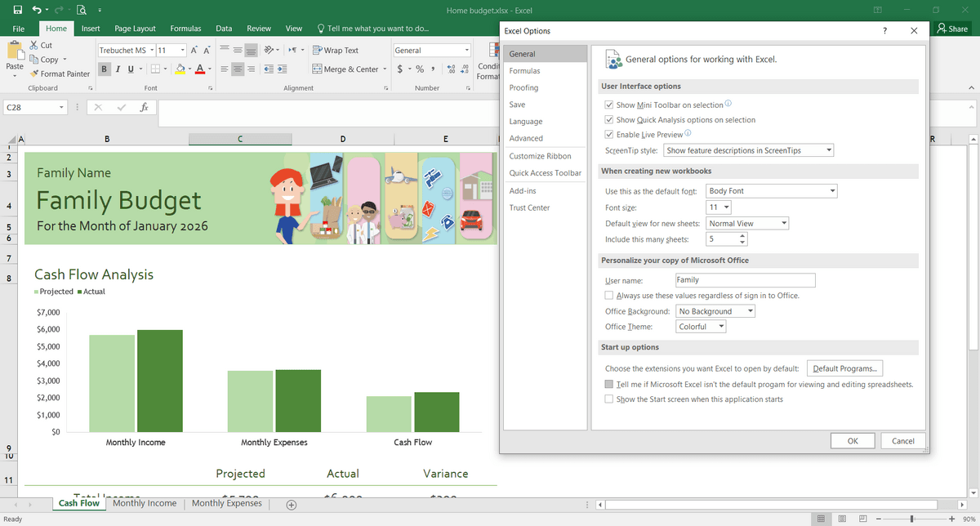Uncheck Show Mini Toolbar on selection
This screenshot has height=526, width=980.
(x=609, y=105)
